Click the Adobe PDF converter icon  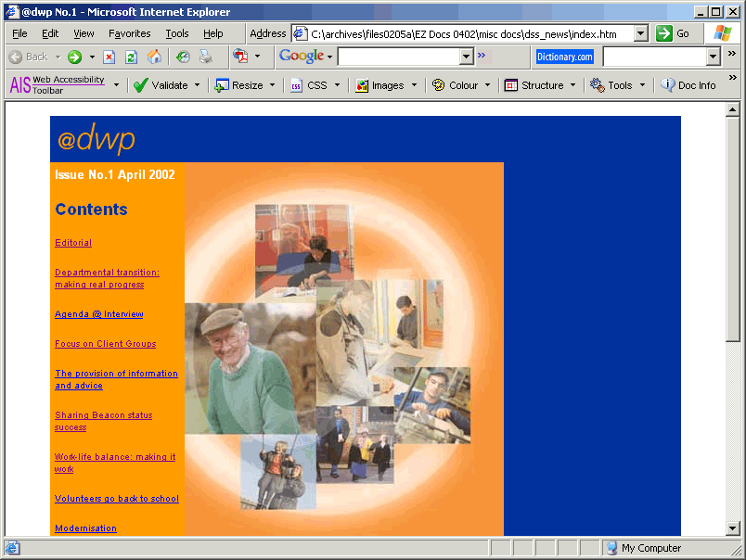pos(240,57)
